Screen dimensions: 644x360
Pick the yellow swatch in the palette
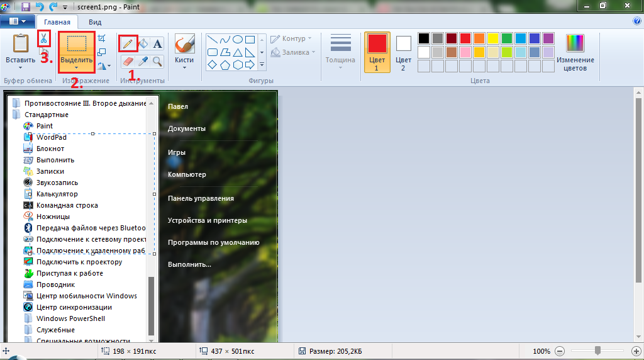493,38
